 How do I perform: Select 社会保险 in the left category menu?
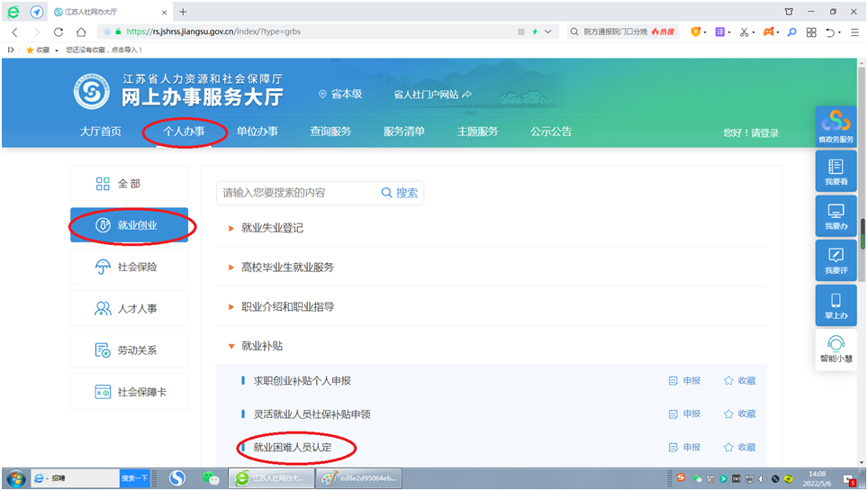129,268
